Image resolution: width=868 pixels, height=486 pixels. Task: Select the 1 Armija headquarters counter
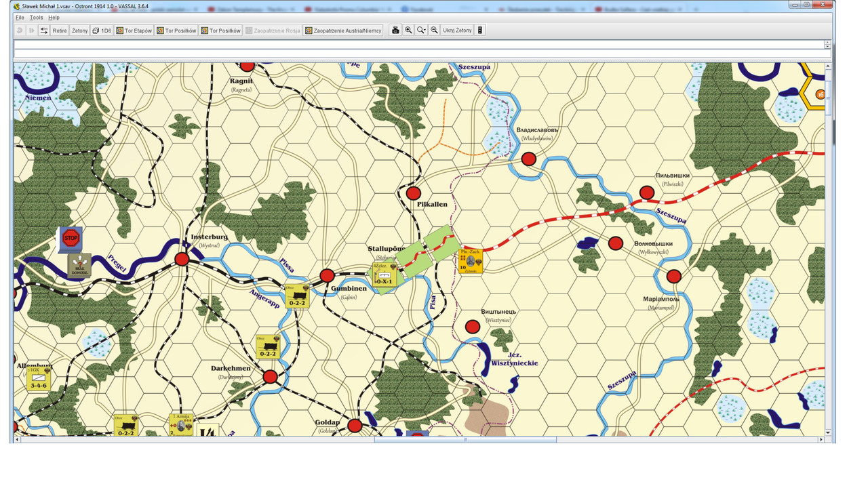(x=180, y=425)
